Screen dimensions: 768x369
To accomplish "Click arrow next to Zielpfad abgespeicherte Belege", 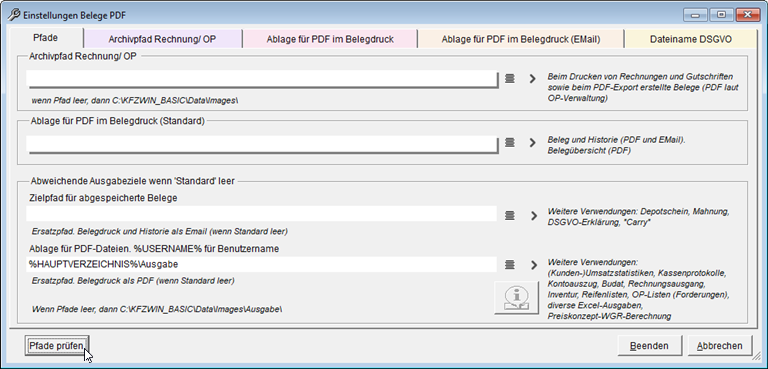I will [x=533, y=216].
